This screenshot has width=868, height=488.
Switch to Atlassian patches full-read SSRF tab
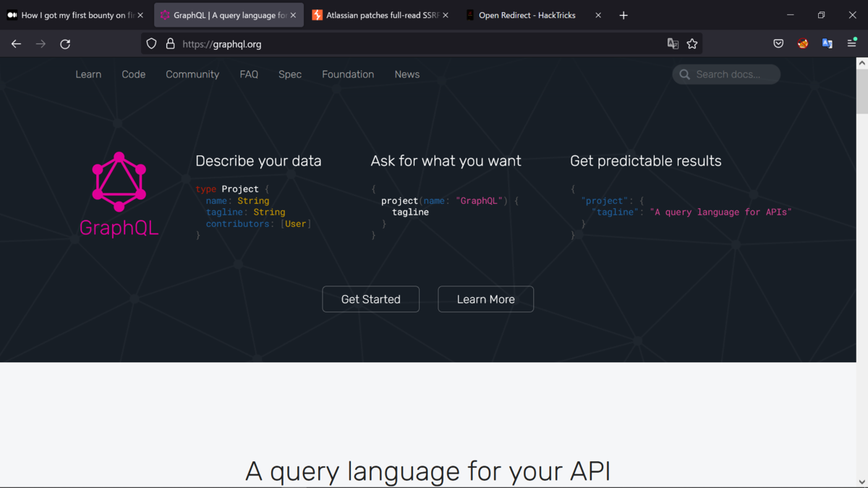point(379,15)
